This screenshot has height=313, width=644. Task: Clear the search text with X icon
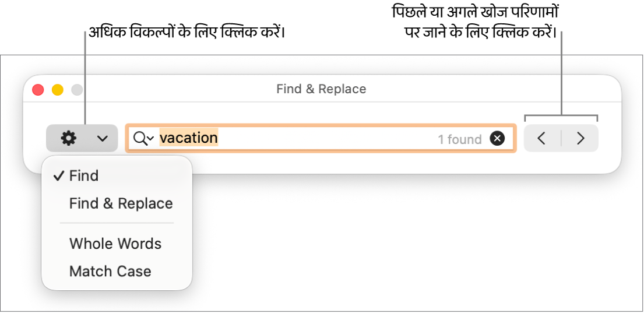click(497, 138)
